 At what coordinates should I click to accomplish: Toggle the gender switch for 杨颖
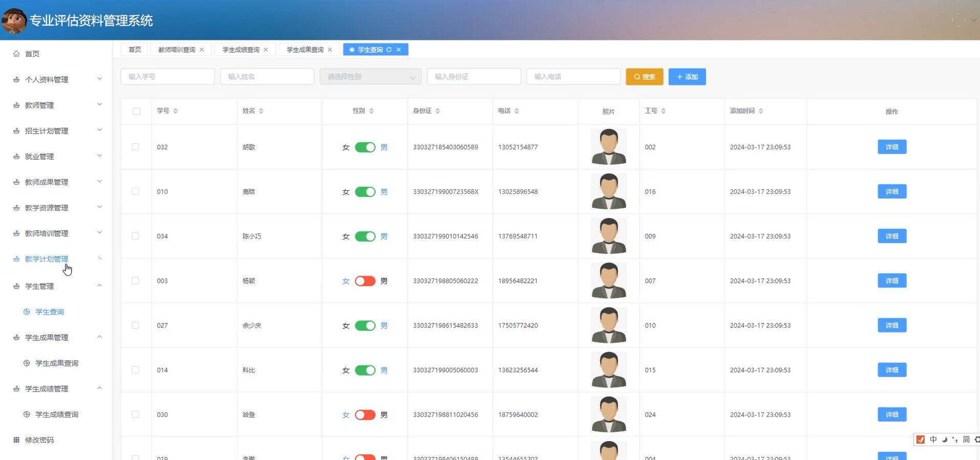(365, 281)
